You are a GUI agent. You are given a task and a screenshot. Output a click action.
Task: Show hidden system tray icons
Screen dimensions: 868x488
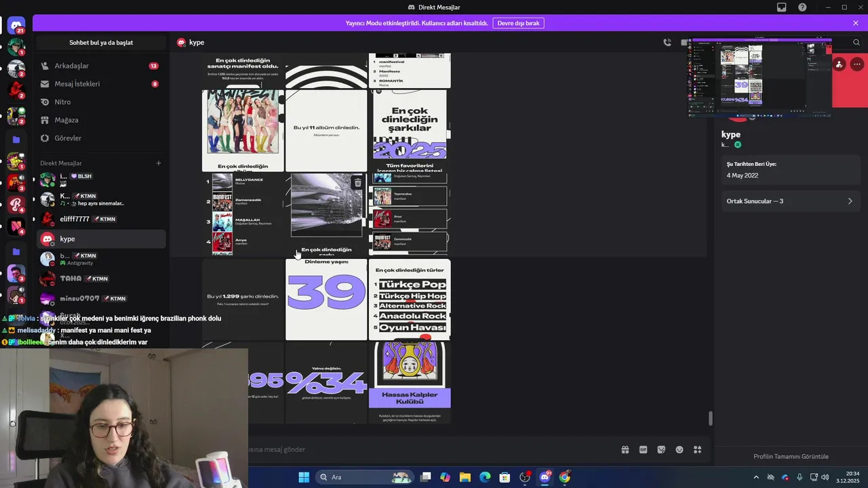point(756,477)
